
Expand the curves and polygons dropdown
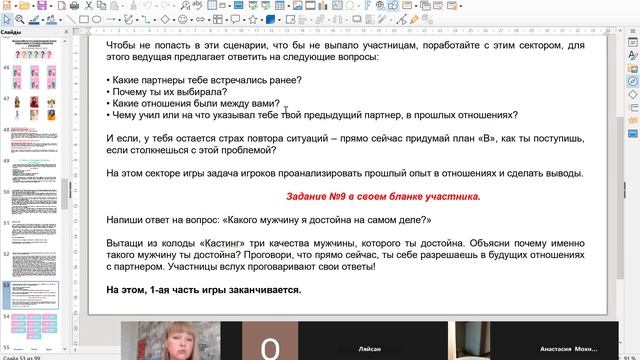click(x=137, y=20)
